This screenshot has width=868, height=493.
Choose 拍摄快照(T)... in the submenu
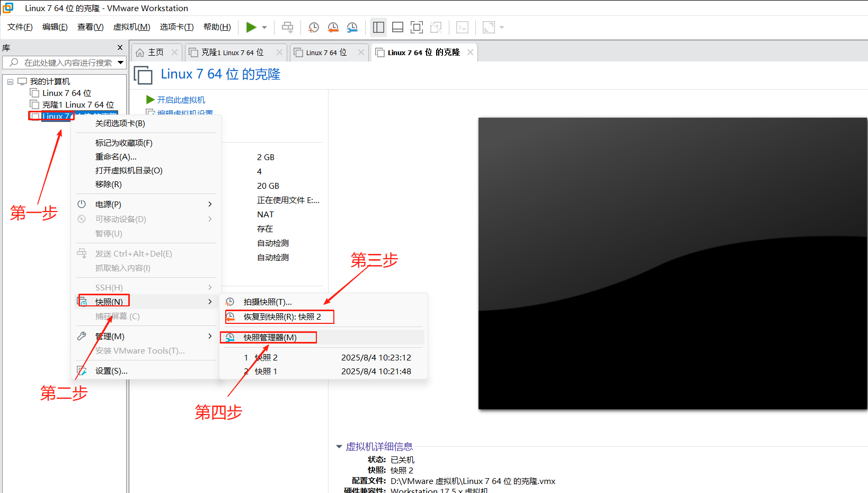coord(323,302)
